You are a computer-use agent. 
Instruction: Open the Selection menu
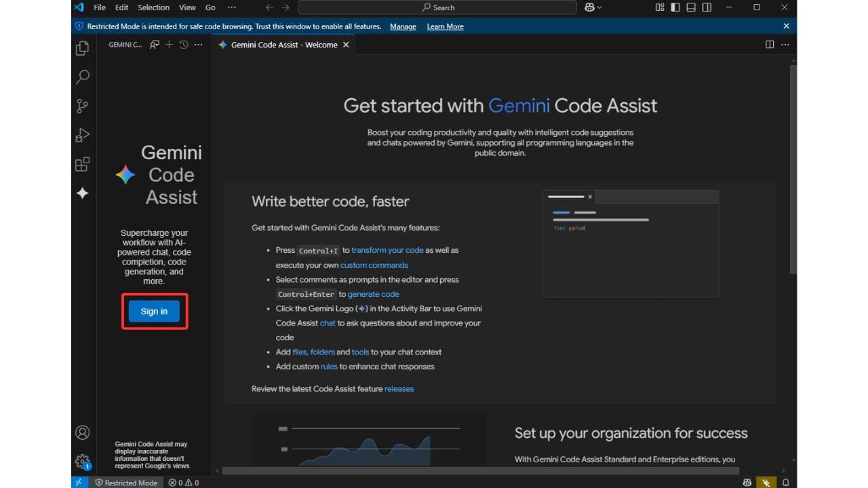pyautogui.click(x=153, y=7)
